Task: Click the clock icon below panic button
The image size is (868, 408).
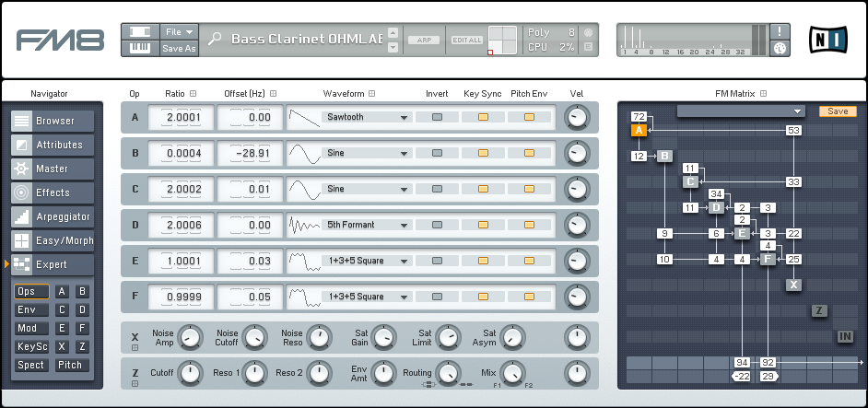Action: click(780, 49)
